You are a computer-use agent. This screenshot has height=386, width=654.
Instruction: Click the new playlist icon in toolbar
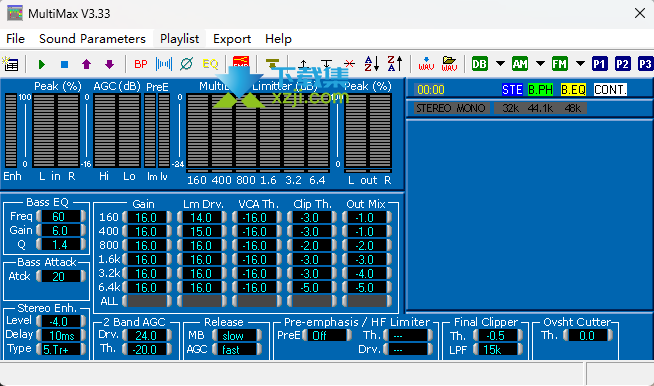coord(10,64)
